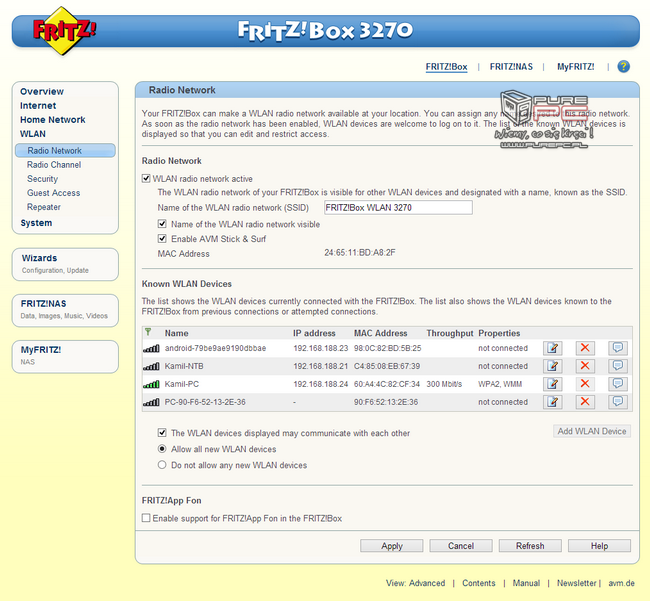Click the green antenna icon in table header
Image resolution: width=650 pixels, height=601 pixels.
(148, 332)
